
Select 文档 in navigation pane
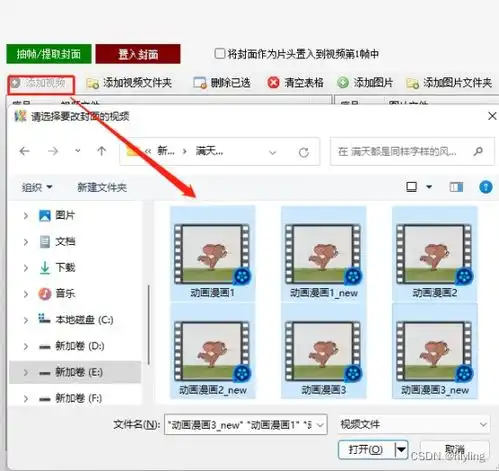pyautogui.click(x=65, y=241)
